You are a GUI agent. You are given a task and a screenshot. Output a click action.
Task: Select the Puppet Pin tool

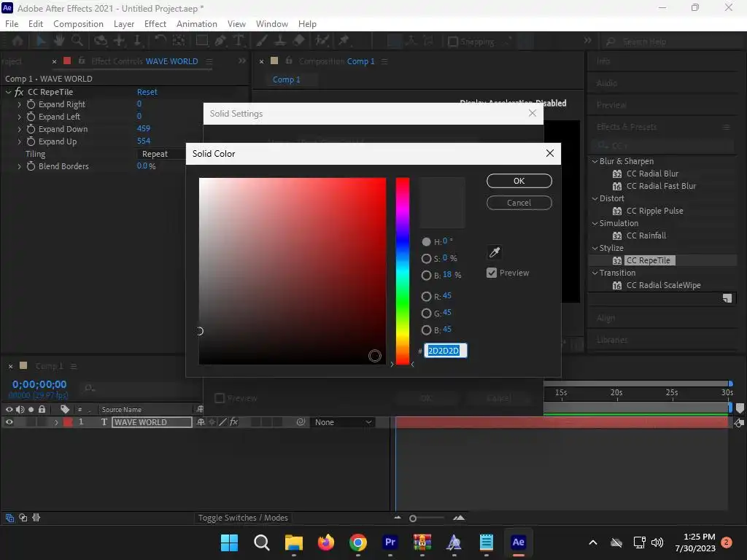344,41
